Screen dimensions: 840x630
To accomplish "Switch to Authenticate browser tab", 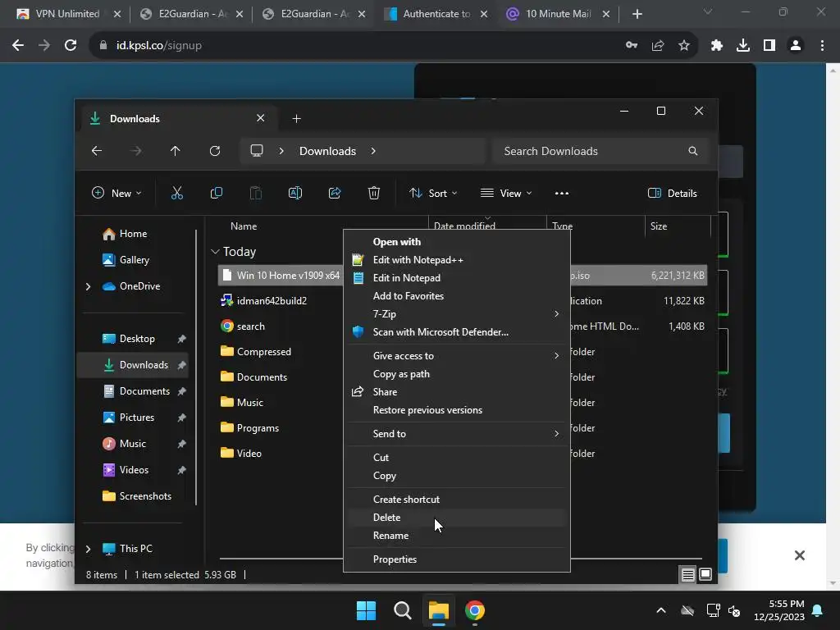I will (436, 14).
